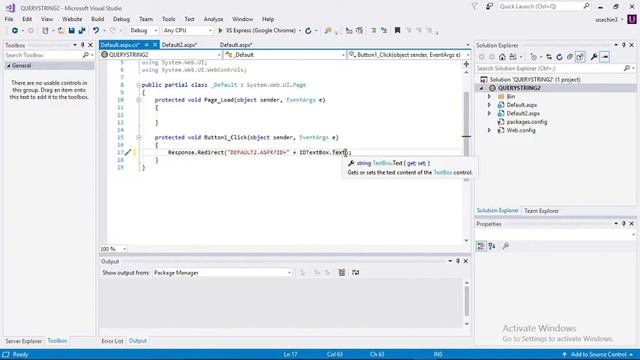640x360 pixels.
Task: Open the Analyze menu
Action: click(x=213, y=19)
